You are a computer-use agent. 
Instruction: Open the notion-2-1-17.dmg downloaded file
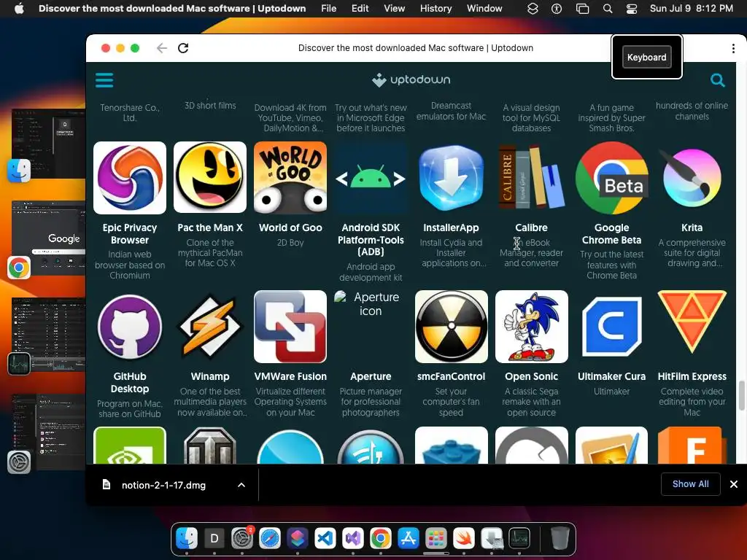tap(163, 485)
